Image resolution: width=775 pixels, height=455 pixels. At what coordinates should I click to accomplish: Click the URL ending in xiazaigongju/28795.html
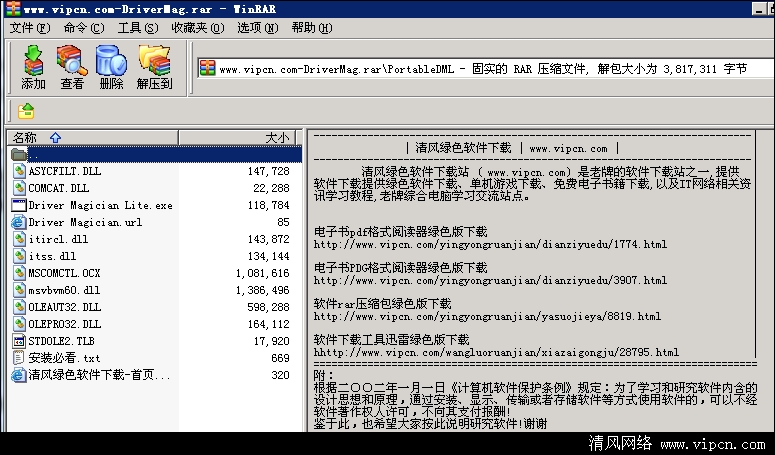pyautogui.click(x=496, y=352)
